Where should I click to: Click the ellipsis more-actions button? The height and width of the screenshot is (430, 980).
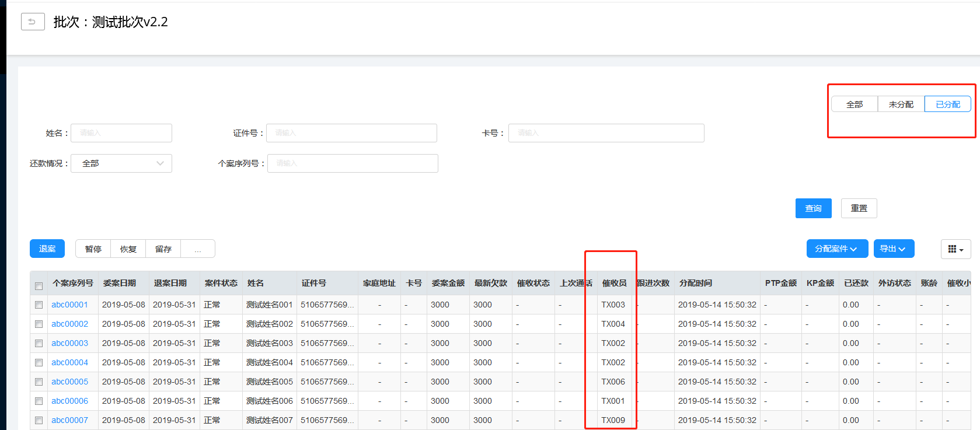[198, 249]
